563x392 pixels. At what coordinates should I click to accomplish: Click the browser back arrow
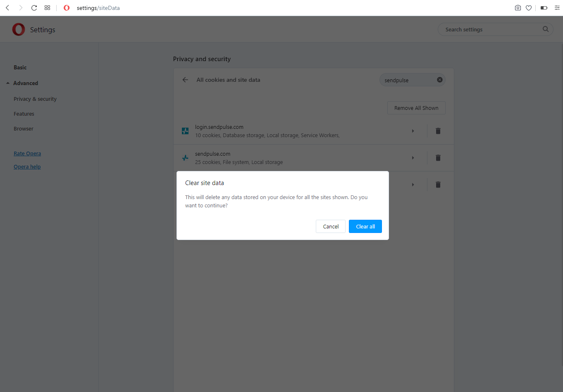coord(7,8)
